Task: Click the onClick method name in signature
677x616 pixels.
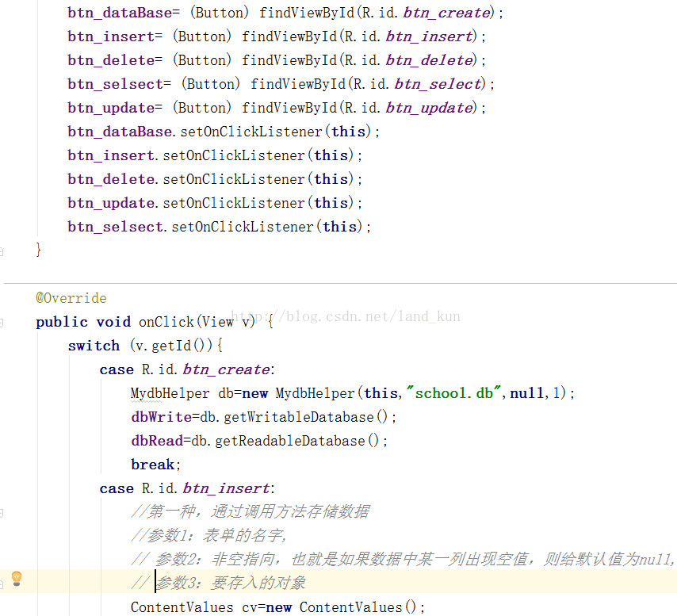Action: (166, 322)
